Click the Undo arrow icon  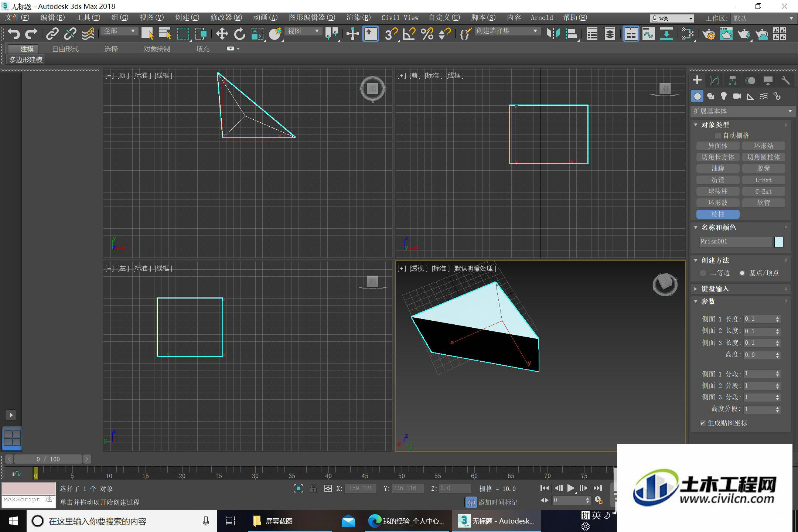(x=14, y=34)
